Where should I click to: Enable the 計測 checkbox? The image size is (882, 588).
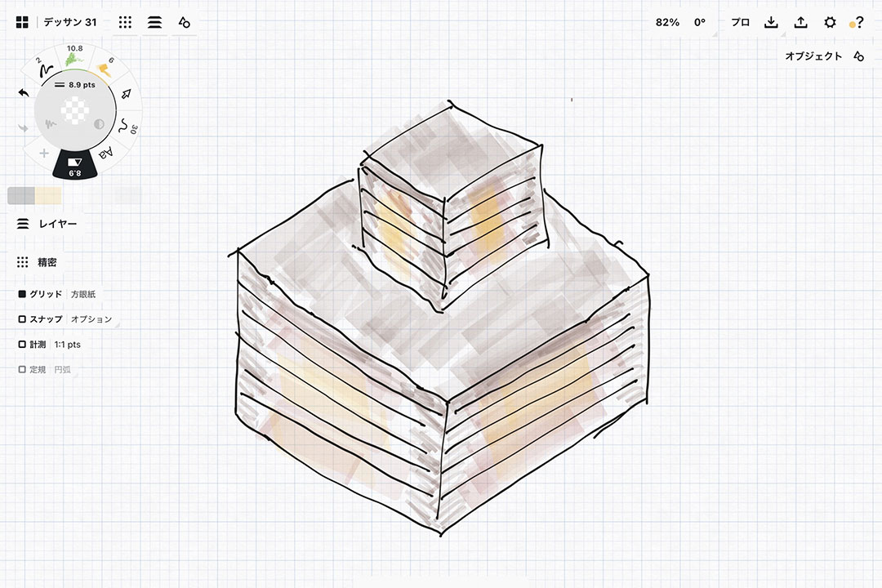click(x=22, y=345)
